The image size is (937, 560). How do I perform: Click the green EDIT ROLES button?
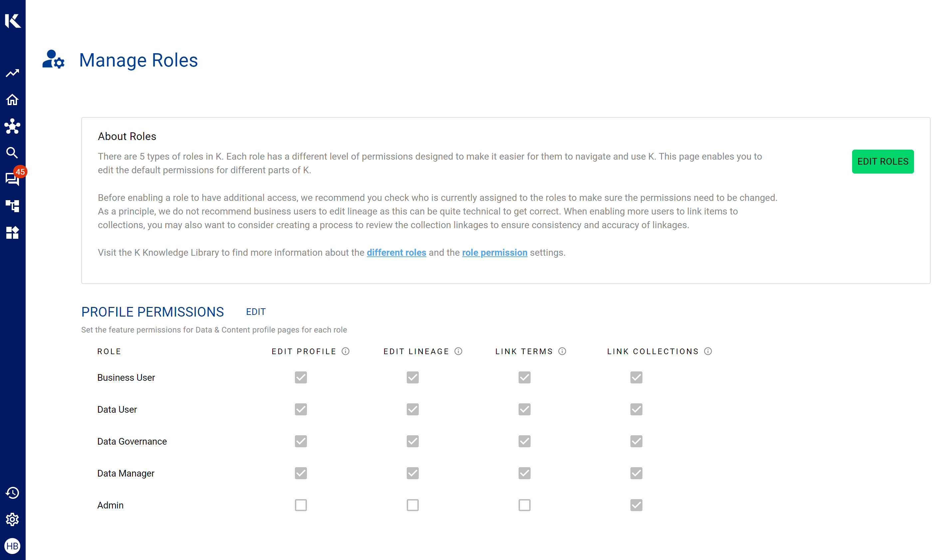coord(882,162)
